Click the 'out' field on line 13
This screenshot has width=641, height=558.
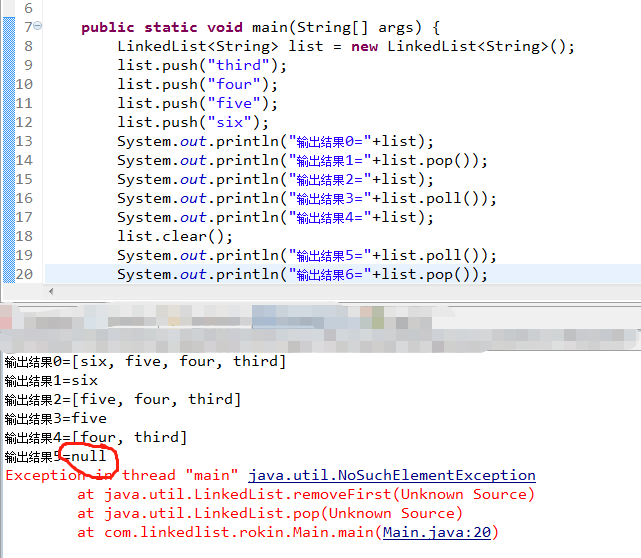coord(193,142)
